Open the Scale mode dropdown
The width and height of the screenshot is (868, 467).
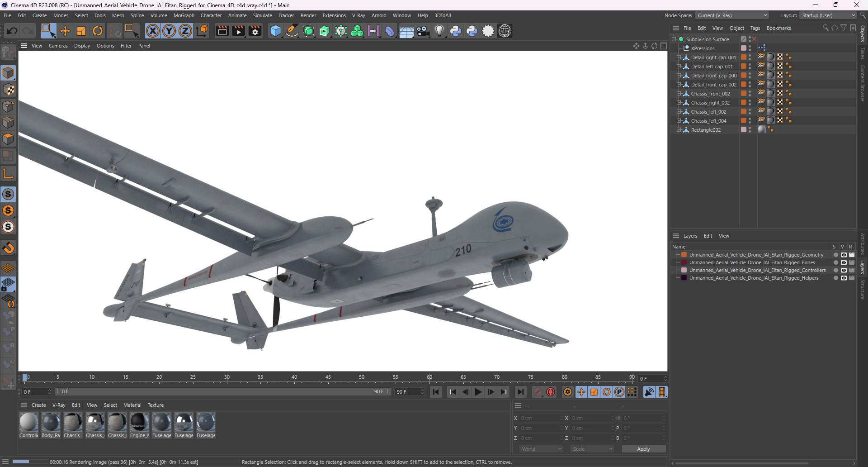click(x=592, y=449)
